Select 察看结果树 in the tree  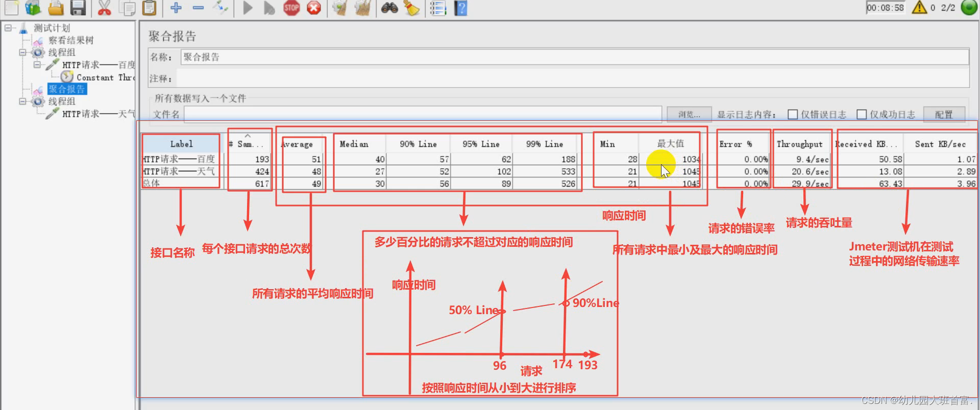coord(71,40)
